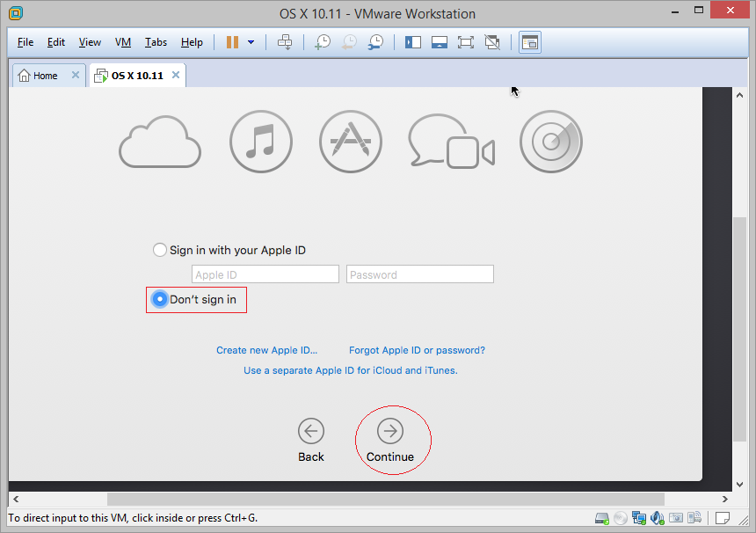Open the Snapshot Manager

tap(375, 42)
